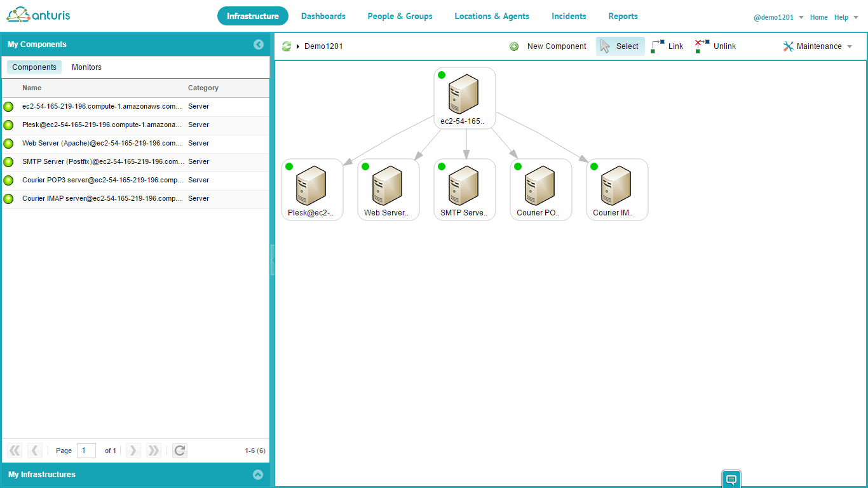Activate the Select cursor tool
The image size is (868, 488).
click(x=620, y=46)
